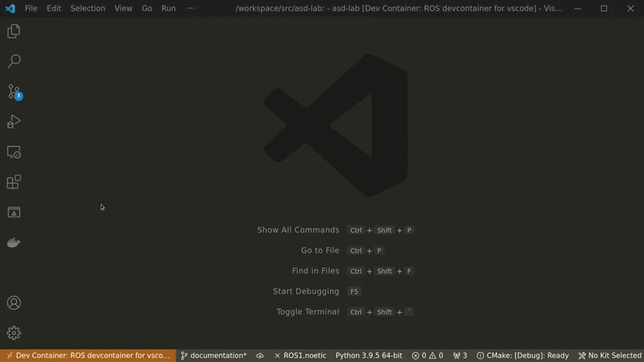This screenshot has height=362, width=644.
Task: Open the Run menu
Action: pyautogui.click(x=168, y=8)
